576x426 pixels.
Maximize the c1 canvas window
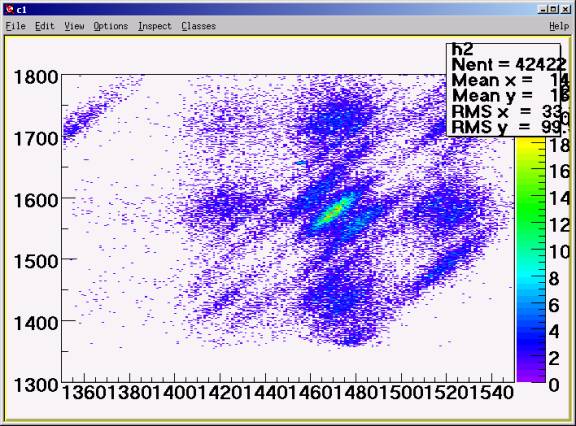pyautogui.click(x=554, y=10)
